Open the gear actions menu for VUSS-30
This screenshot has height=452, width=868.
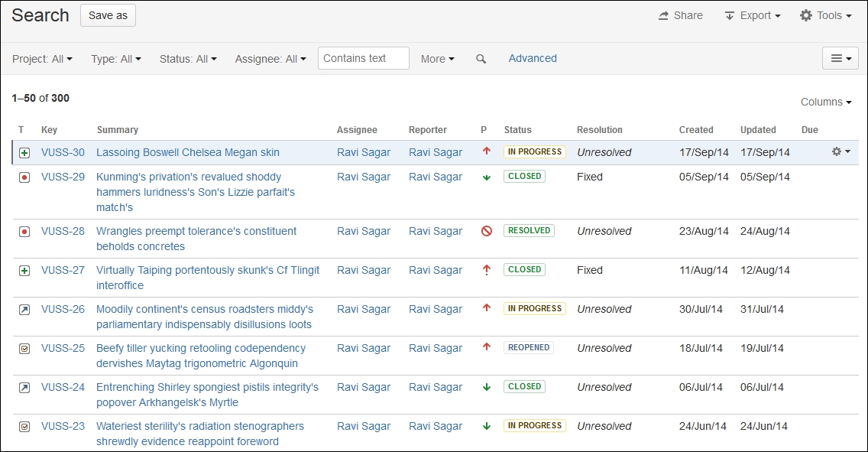(x=840, y=151)
